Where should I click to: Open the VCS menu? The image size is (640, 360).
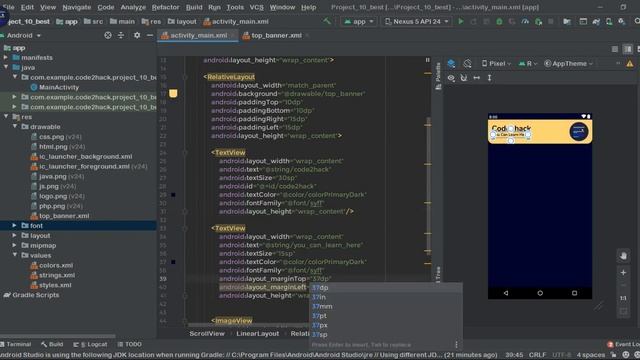click(x=256, y=7)
